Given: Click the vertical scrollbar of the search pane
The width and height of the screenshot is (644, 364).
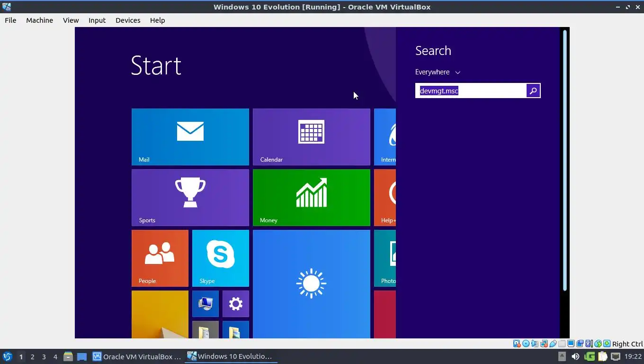Looking at the screenshot, I should point(565,160).
